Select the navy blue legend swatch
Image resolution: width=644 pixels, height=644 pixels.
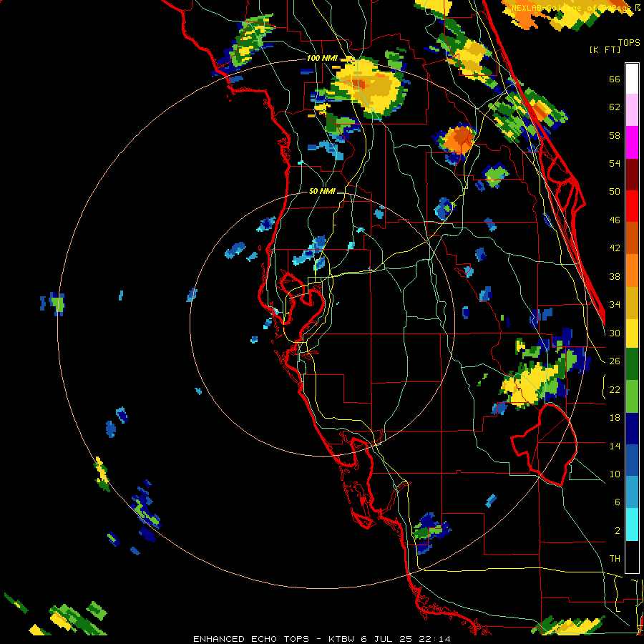pos(632,429)
